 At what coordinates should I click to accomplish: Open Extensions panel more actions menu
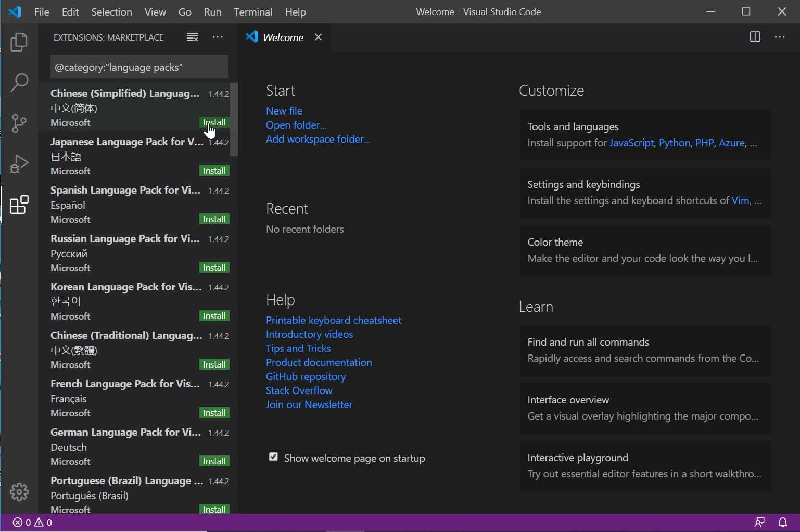(x=218, y=37)
